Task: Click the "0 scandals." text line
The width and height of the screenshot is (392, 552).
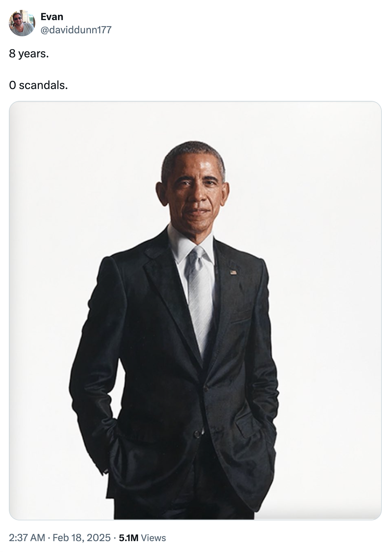Action: coord(39,85)
